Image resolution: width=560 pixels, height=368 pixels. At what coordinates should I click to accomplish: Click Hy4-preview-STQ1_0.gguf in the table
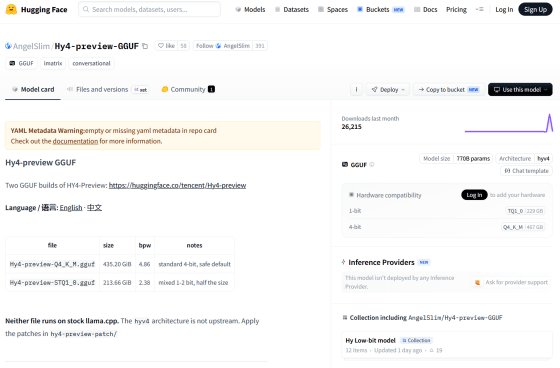click(52, 283)
